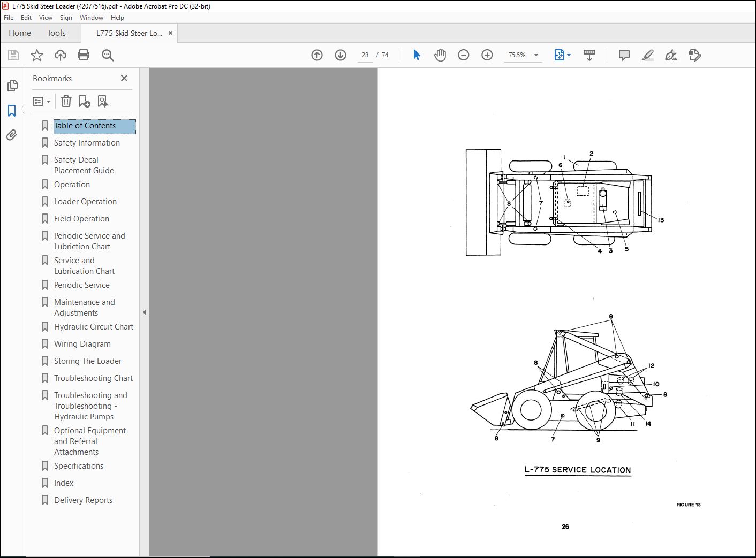Delete selected bookmark trash icon
756x558 pixels.
(66, 101)
